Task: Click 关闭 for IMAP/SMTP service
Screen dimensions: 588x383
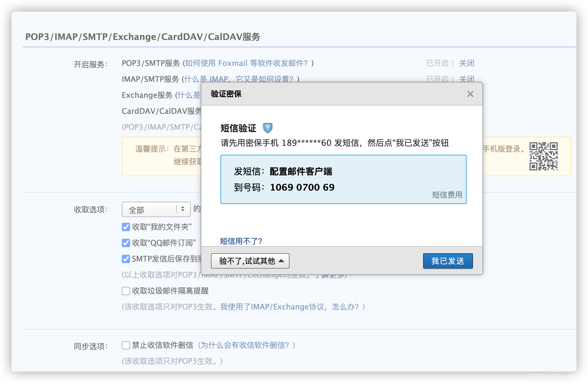Action: pos(467,79)
